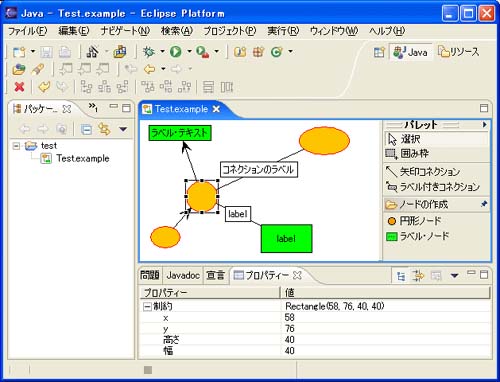The height and width of the screenshot is (382, 500).
Task: Click the x value 58 cell
Action: (387, 317)
